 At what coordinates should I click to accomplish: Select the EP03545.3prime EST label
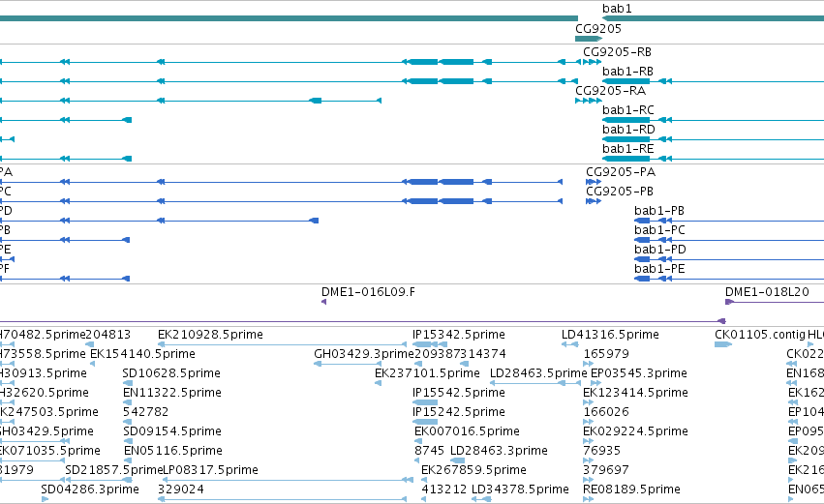coord(638,373)
